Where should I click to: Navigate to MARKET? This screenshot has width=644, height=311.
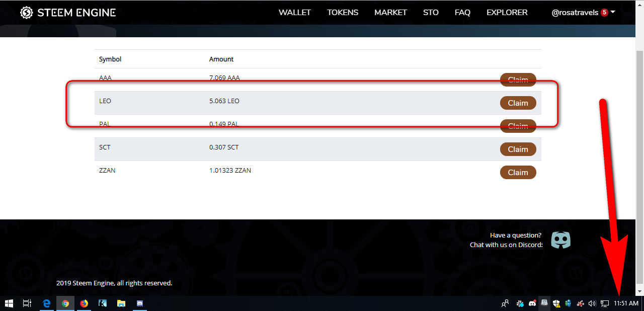click(x=390, y=13)
